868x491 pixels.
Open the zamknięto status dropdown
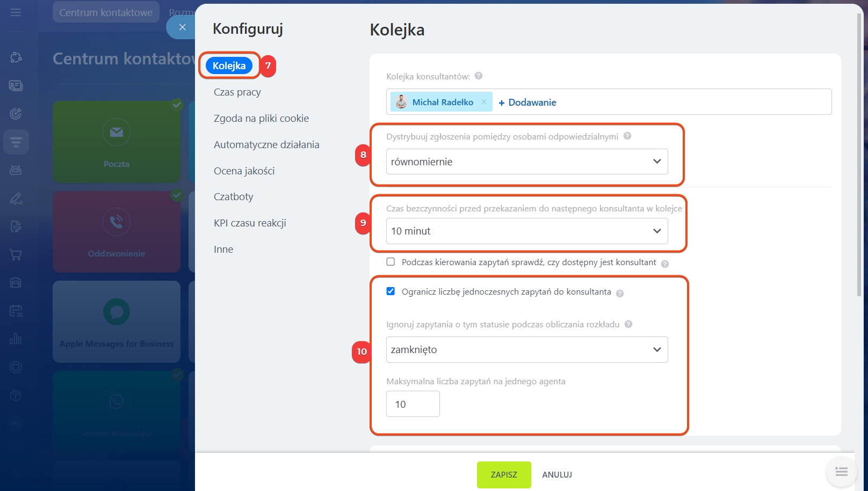[527, 349]
